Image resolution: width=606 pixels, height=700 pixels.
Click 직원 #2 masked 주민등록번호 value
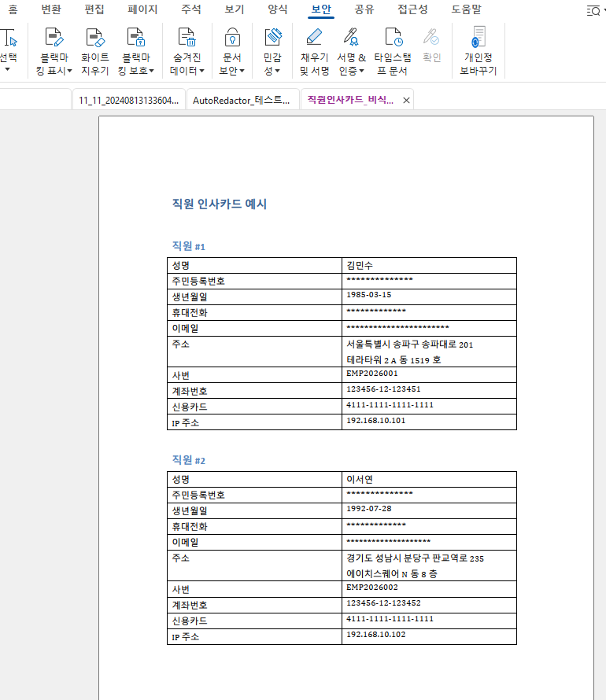379,494
